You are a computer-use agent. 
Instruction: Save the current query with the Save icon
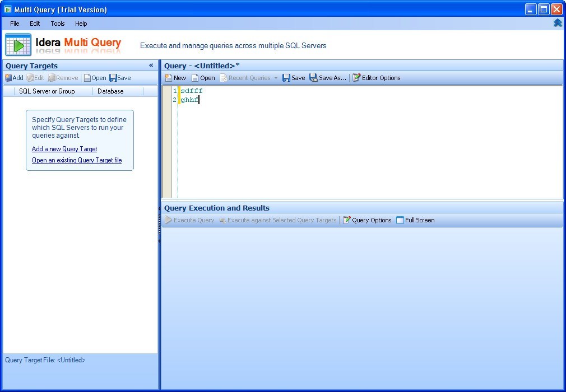coord(294,78)
